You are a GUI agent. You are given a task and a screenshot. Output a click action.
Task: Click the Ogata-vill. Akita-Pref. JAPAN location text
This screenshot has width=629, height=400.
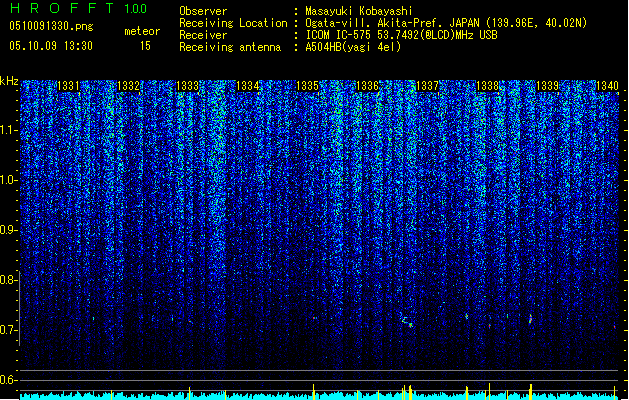(446, 23)
